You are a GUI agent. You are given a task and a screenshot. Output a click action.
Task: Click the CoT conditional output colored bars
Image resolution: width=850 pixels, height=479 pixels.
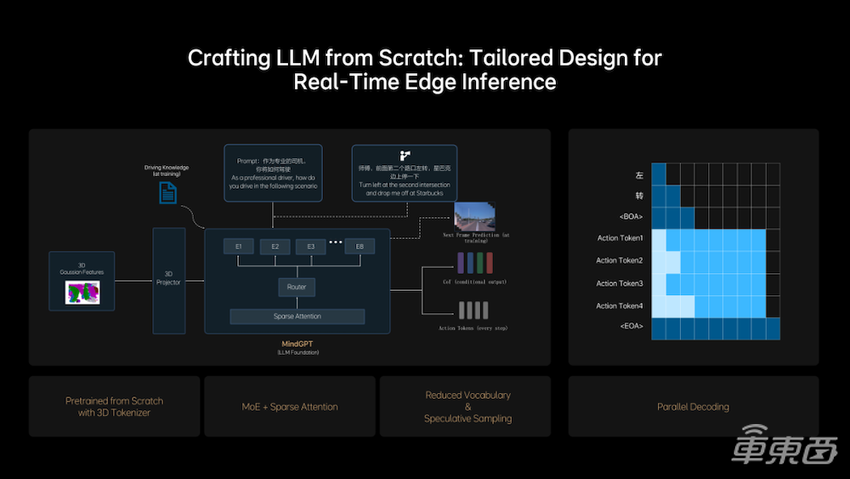pyautogui.click(x=474, y=264)
